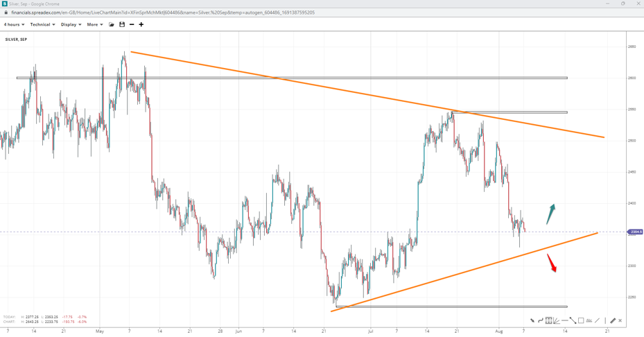Open the Display options dropdown

(71, 24)
